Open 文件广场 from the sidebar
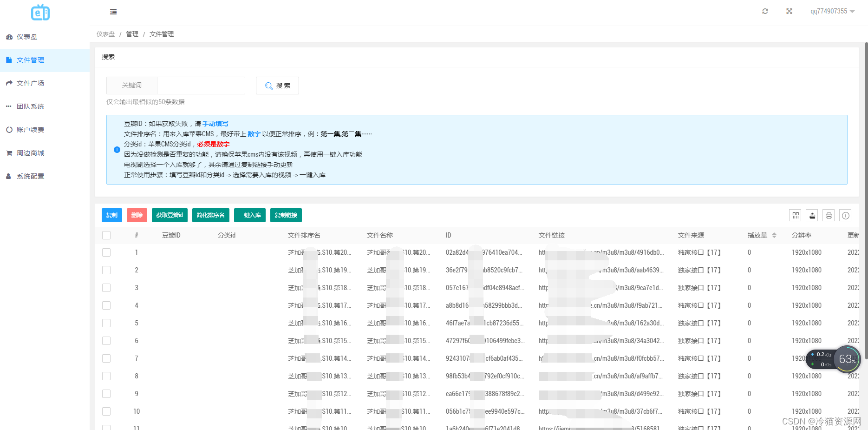 pyautogui.click(x=45, y=83)
